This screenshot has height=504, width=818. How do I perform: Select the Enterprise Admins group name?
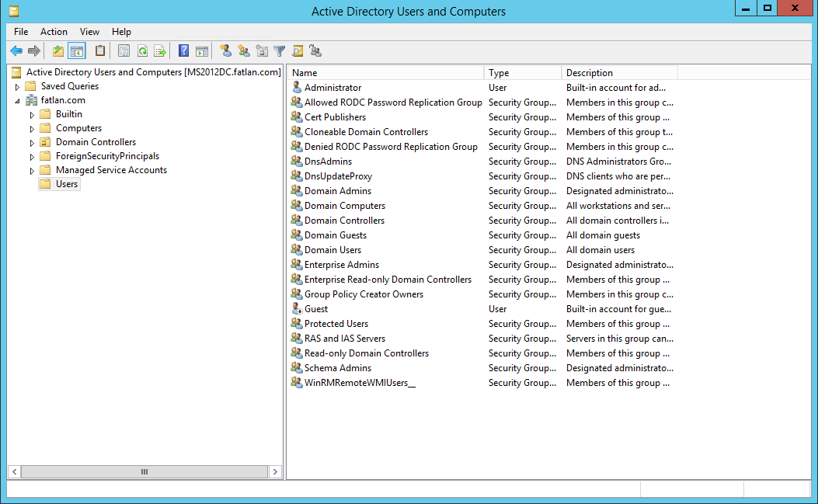tap(342, 265)
